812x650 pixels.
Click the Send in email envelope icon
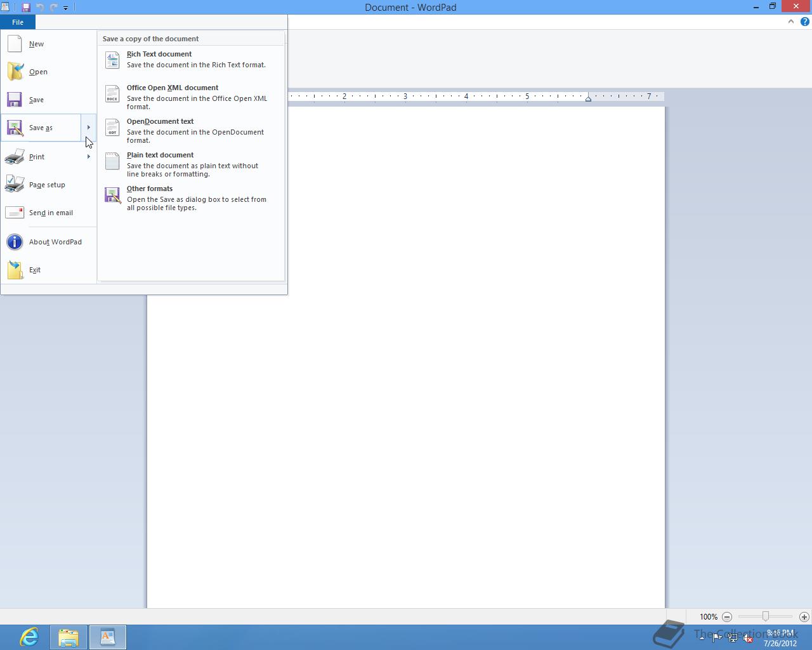click(15, 213)
